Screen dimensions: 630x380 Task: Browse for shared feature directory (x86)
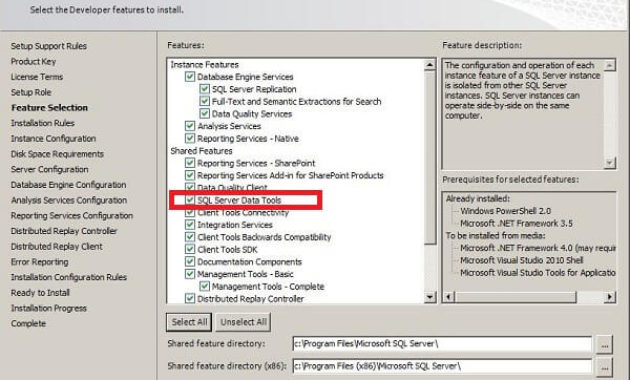click(604, 367)
